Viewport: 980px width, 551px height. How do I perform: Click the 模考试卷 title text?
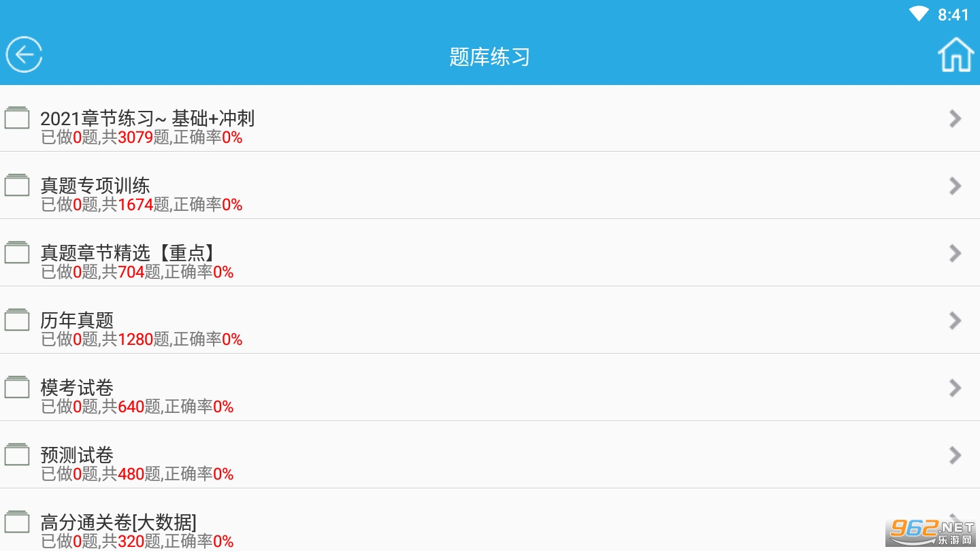pos(77,388)
